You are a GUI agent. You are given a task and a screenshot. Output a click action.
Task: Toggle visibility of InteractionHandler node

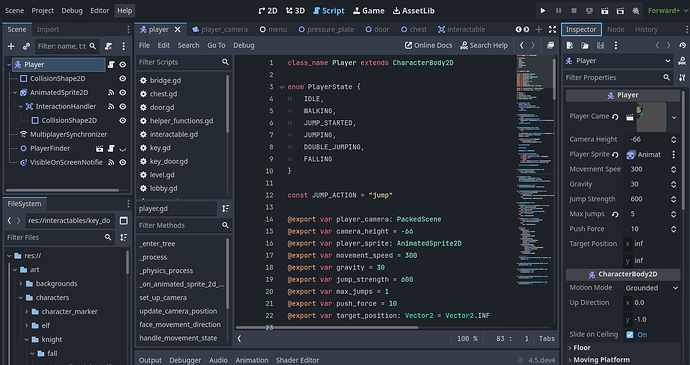[123, 106]
